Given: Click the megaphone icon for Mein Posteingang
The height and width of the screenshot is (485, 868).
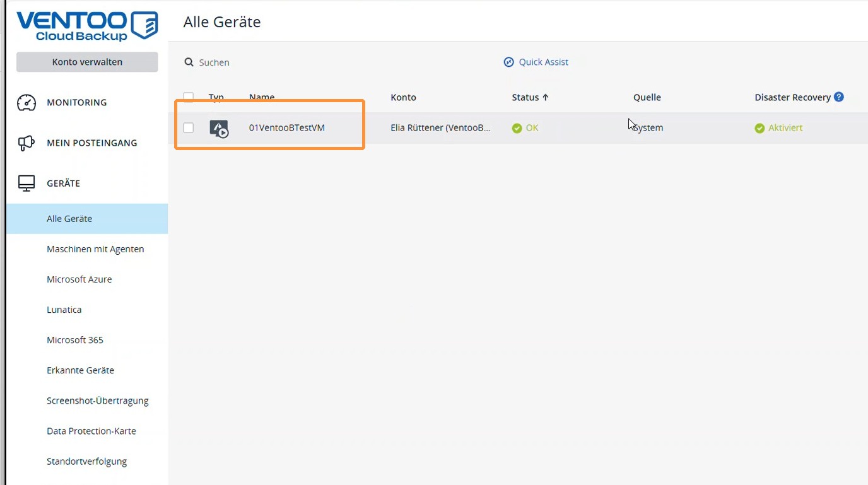Looking at the screenshot, I should coord(26,143).
